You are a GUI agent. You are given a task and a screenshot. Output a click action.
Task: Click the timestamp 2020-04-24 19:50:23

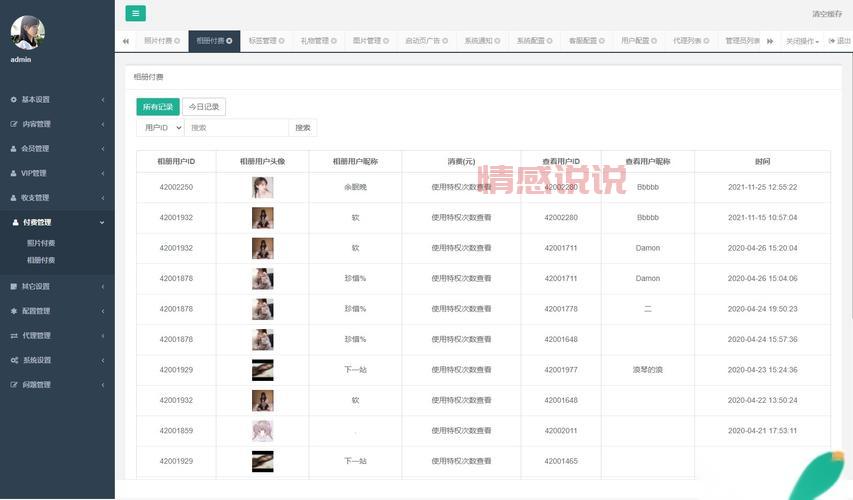[763, 309]
